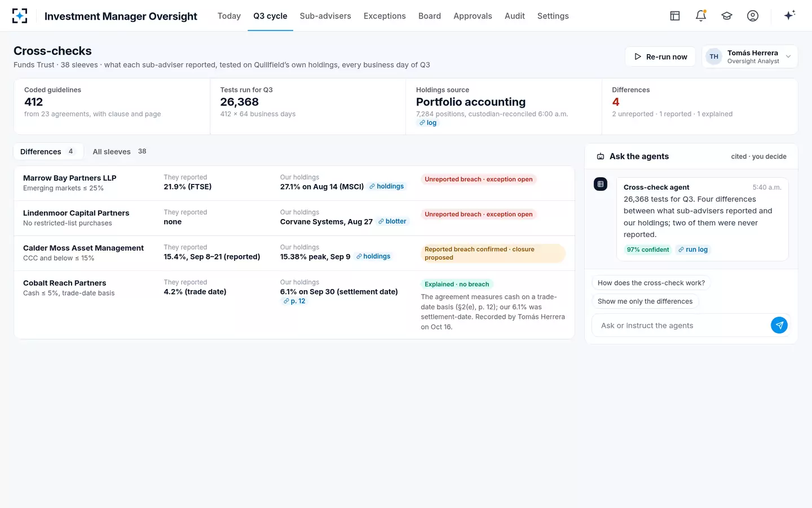Image resolution: width=812 pixels, height=508 pixels.
Task: Open the holdings source log link
Action: pyautogui.click(x=428, y=122)
